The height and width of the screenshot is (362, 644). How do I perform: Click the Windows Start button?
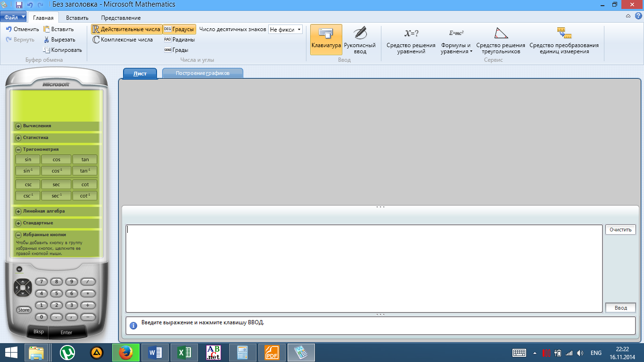[x=10, y=353]
